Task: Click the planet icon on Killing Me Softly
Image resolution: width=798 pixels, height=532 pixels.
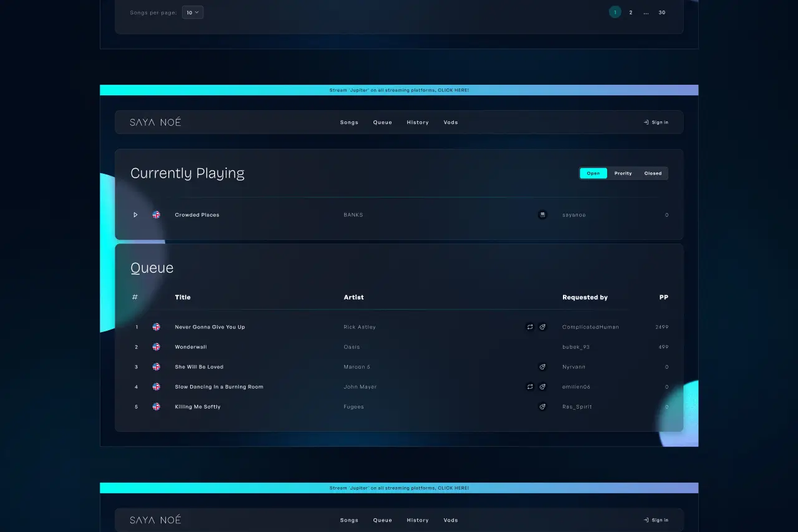Action: point(542,407)
